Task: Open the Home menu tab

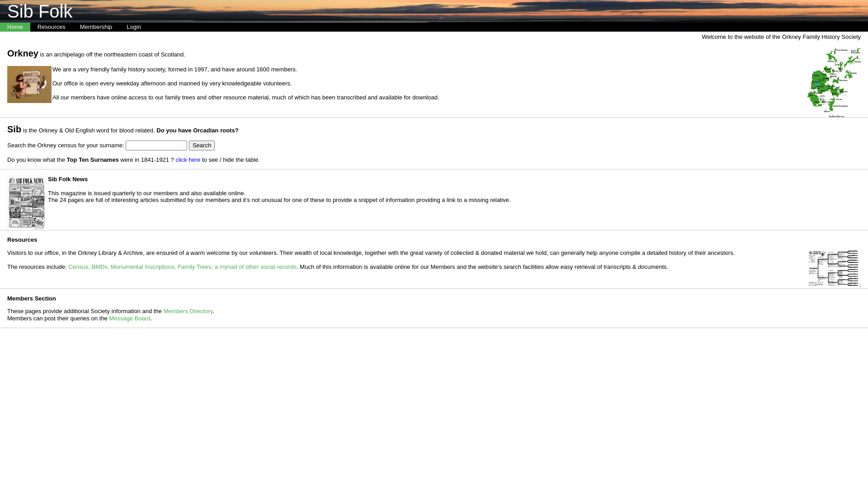Action: pyautogui.click(x=15, y=27)
